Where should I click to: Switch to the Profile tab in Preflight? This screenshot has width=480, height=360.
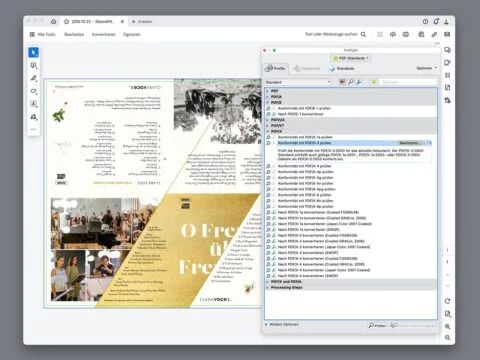[275, 68]
